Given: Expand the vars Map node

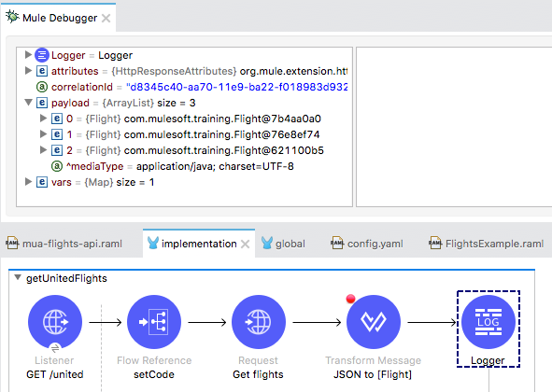Looking at the screenshot, I should tap(29, 182).
